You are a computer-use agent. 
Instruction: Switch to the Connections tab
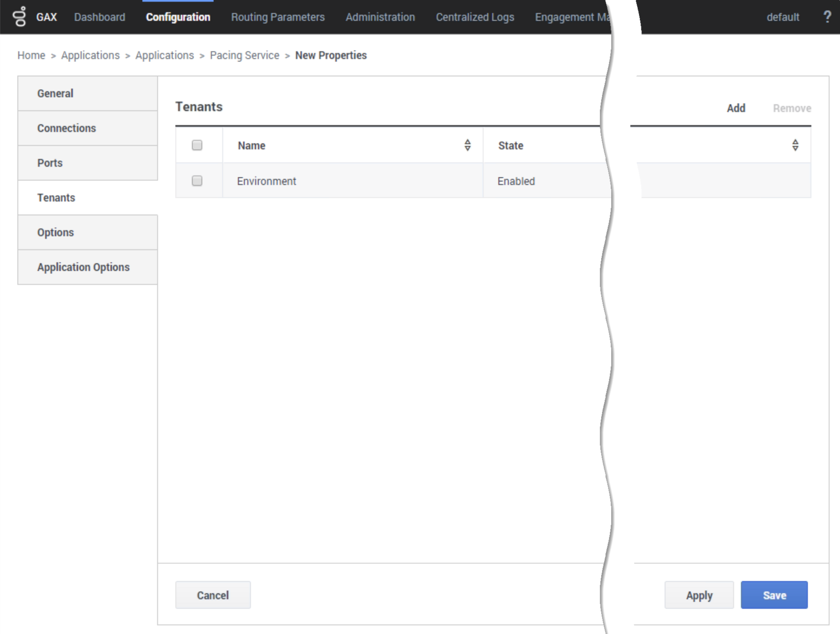pyautogui.click(x=88, y=128)
